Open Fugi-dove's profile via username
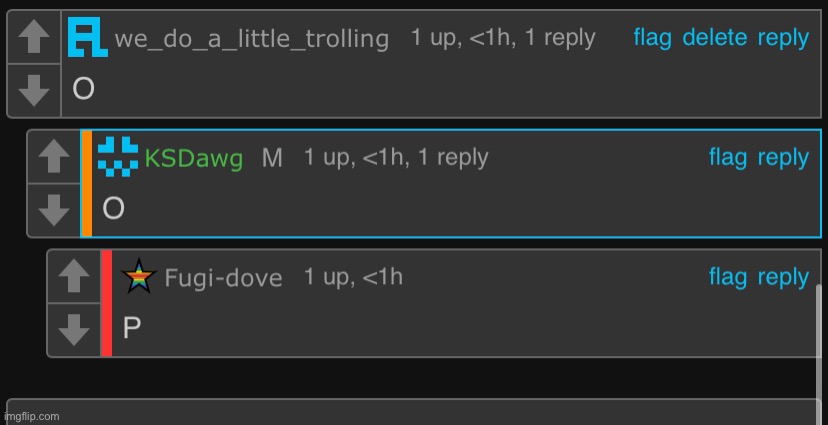This screenshot has height=425, width=828. [x=223, y=278]
